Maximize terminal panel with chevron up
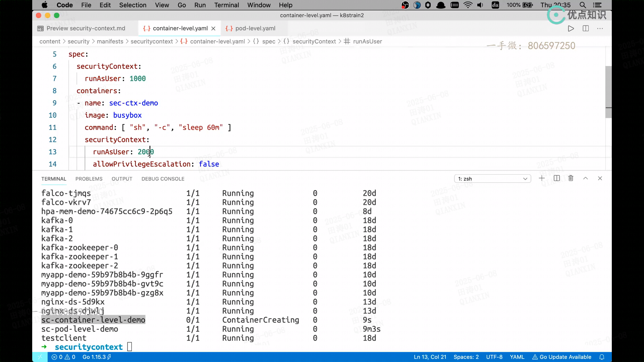The height and width of the screenshot is (362, 644). [x=585, y=178]
